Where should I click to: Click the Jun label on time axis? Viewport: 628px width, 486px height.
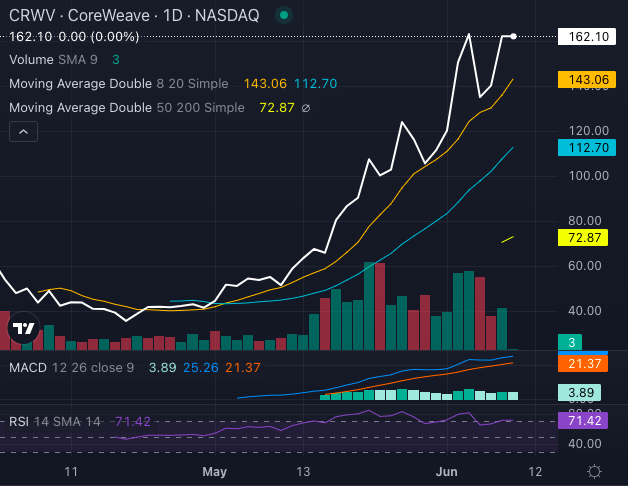point(447,472)
